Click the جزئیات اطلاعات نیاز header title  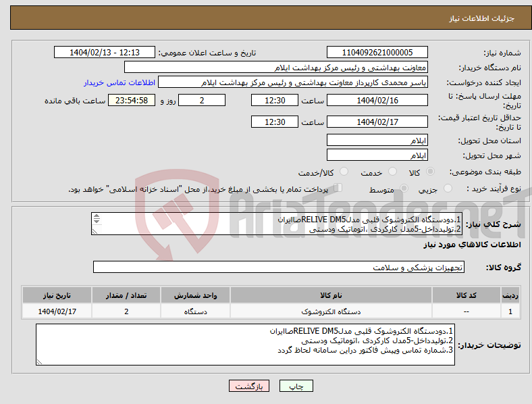coord(482,18)
